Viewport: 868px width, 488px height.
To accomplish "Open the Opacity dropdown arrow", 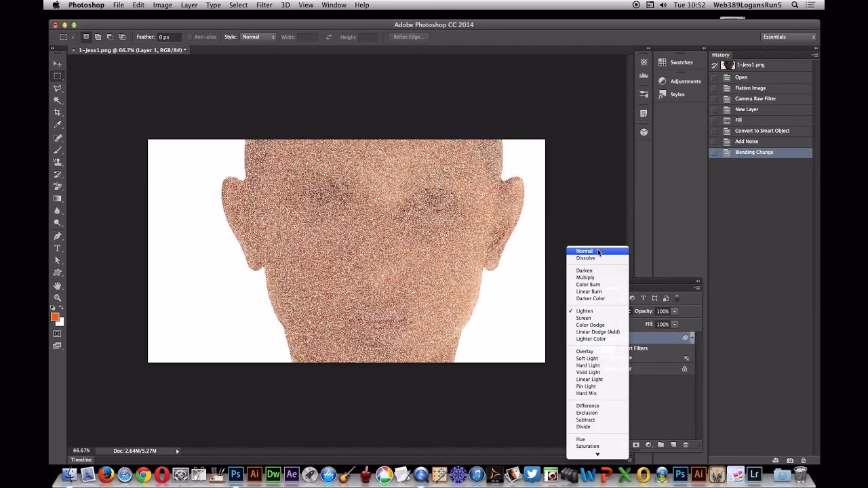I will (674, 311).
